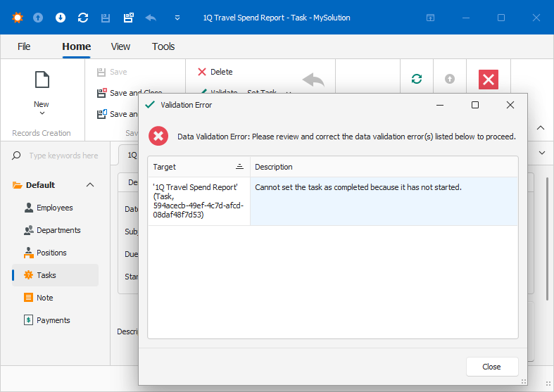Maximize the Validation Error dialog
This screenshot has width=554, height=392.
coord(475,106)
